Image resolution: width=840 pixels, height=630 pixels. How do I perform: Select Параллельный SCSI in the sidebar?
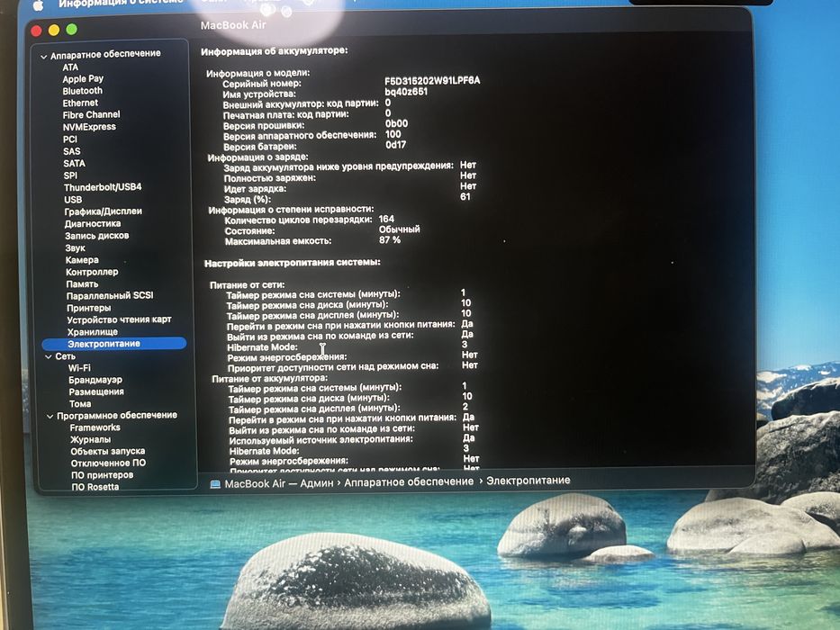pyautogui.click(x=110, y=296)
